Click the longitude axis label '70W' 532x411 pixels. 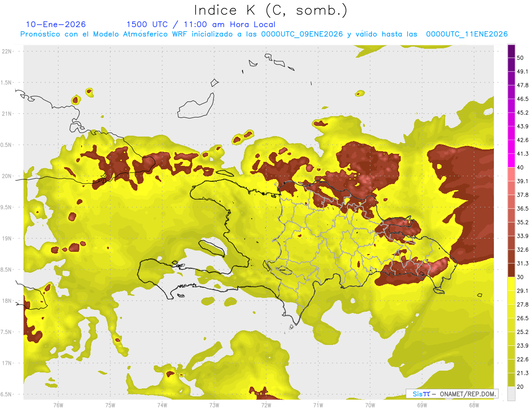tap(370, 405)
